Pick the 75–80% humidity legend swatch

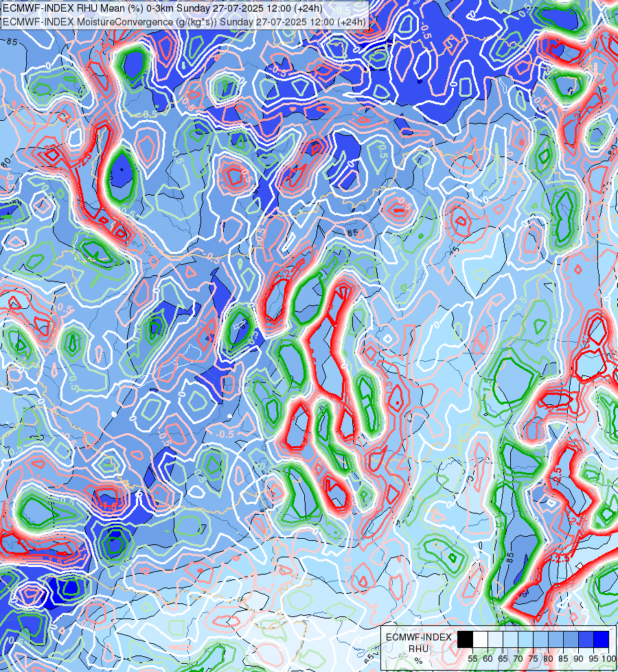541,639
